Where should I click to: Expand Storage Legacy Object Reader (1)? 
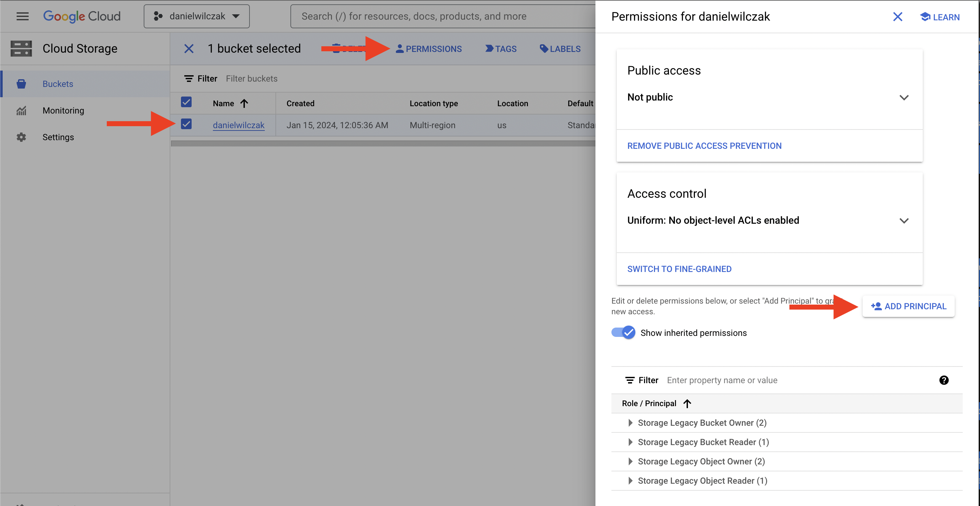[x=630, y=481]
